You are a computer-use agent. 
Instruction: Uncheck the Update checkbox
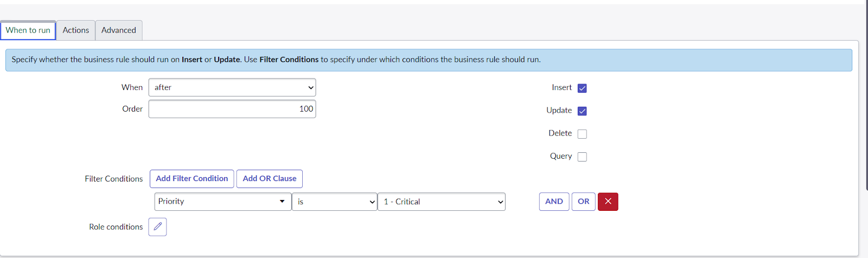point(582,111)
